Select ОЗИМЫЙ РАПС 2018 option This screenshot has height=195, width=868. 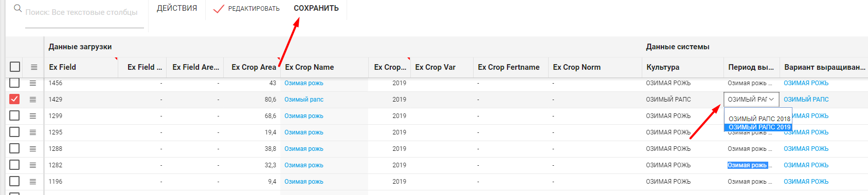click(759, 119)
